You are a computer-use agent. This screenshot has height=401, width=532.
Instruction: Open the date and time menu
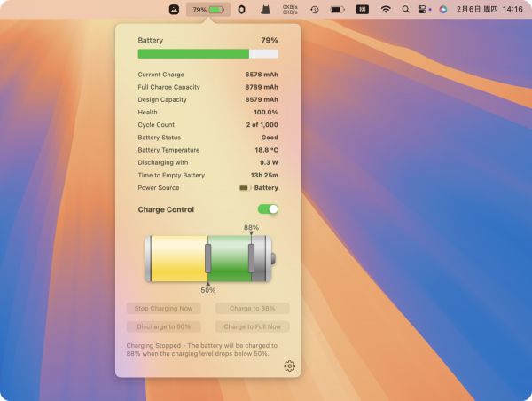(488, 10)
